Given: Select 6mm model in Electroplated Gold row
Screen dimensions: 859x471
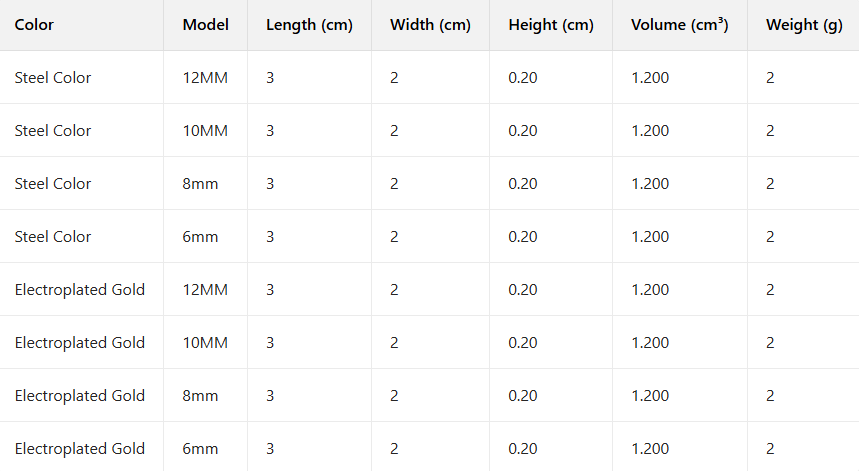Looking at the screenshot, I should pos(200,449).
